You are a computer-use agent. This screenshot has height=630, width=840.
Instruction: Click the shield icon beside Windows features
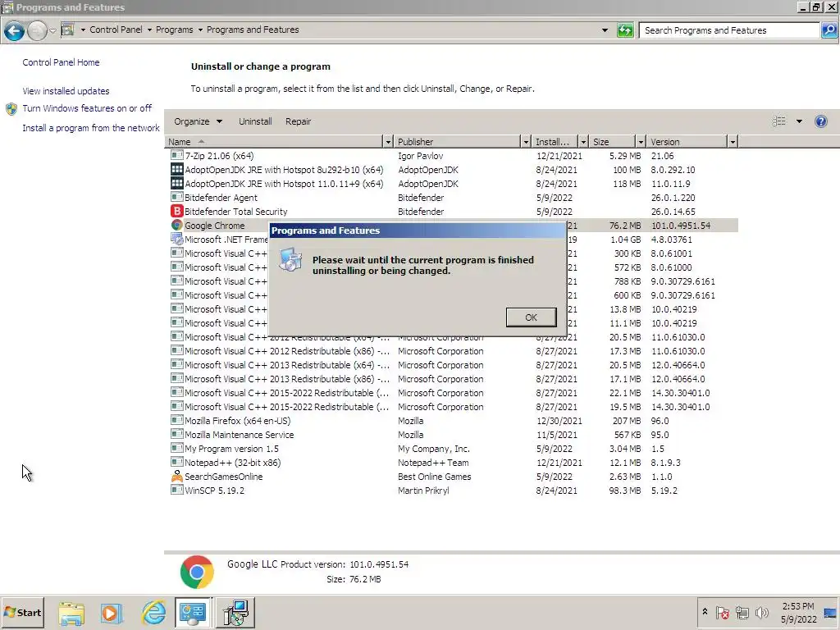pyautogui.click(x=11, y=109)
